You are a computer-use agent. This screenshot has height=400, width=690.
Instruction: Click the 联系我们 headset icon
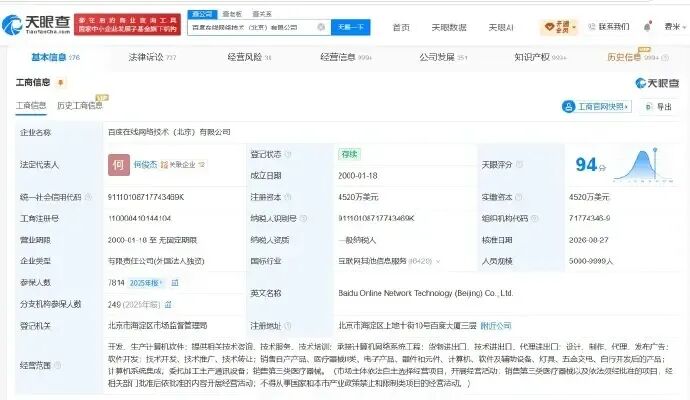point(592,27)
